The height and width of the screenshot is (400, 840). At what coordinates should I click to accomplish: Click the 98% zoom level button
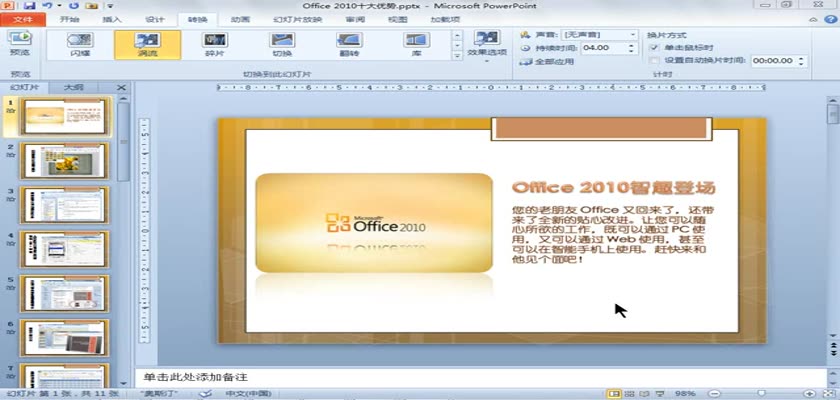pyautogui.click(x=686, y=394)
